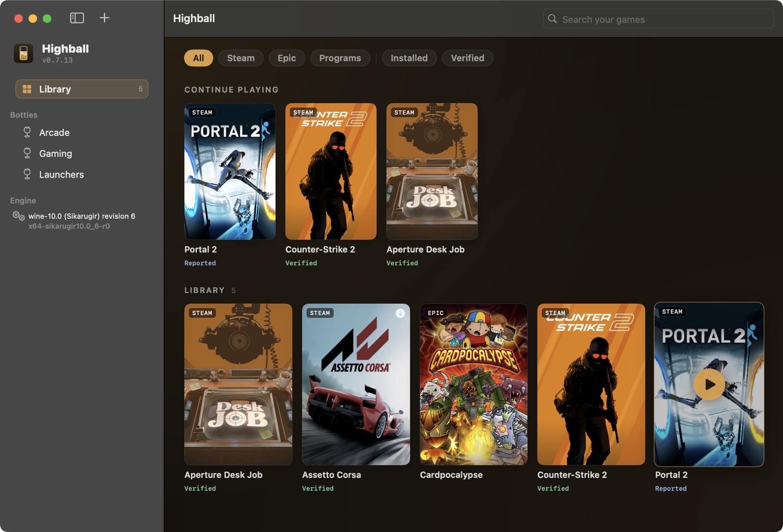Toggle the Installed filter
The width and height of the screenshot is (783, 532).
click(409, 58)
